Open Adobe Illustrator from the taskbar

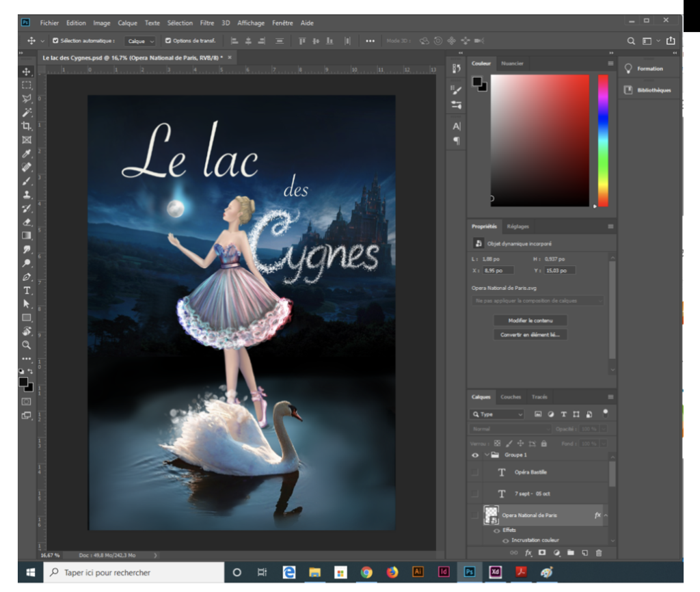click(x=418, y=572)
